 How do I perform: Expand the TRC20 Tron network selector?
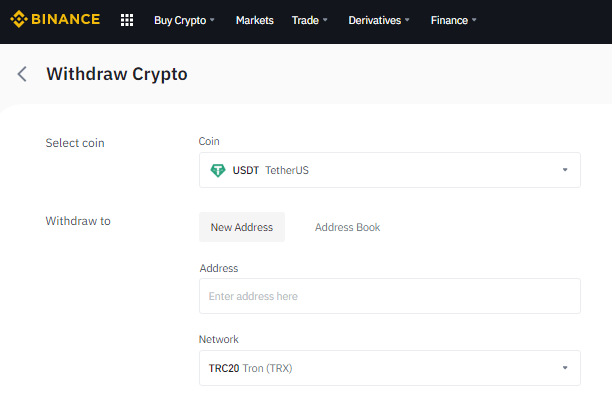point(390,368)
